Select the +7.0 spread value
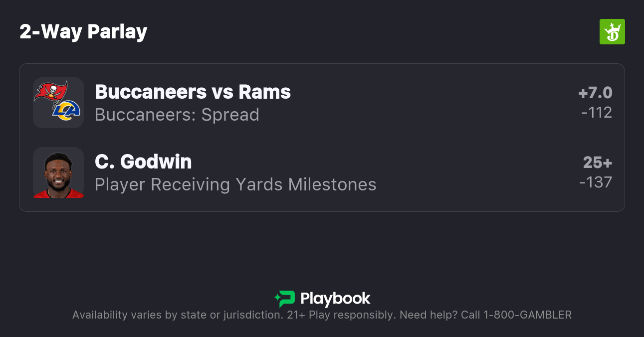Image resolution: width=644 pixels, height=337 pixels. 595,93
